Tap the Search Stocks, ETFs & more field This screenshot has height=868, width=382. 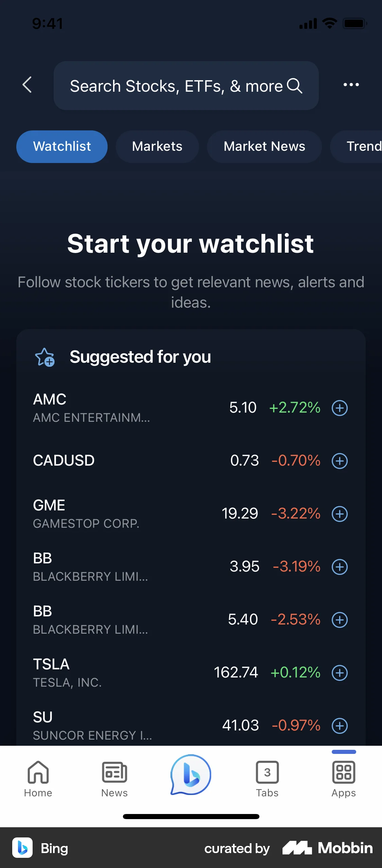tap(176, 86)
